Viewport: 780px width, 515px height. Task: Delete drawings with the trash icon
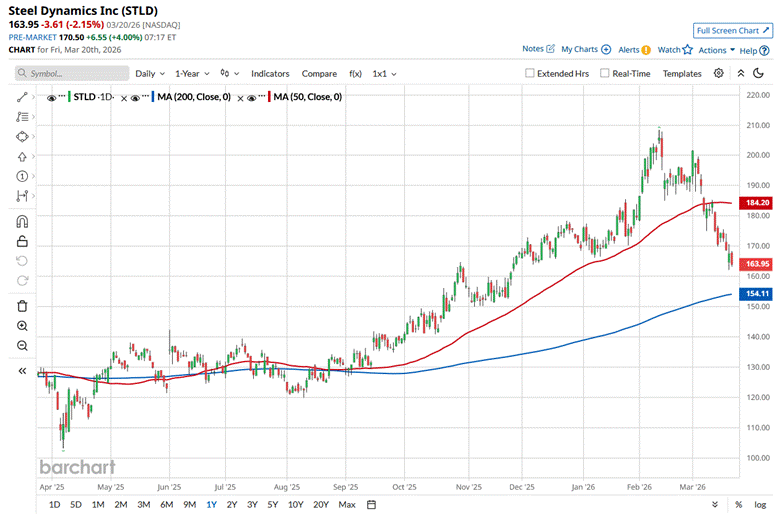22,305
